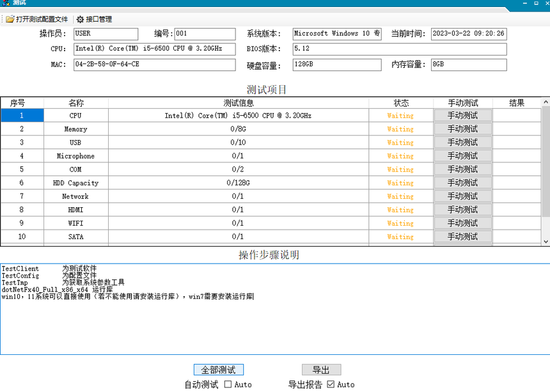Click the 编号 input field
This screenshot has width=550, height=392.
(205, 34)
